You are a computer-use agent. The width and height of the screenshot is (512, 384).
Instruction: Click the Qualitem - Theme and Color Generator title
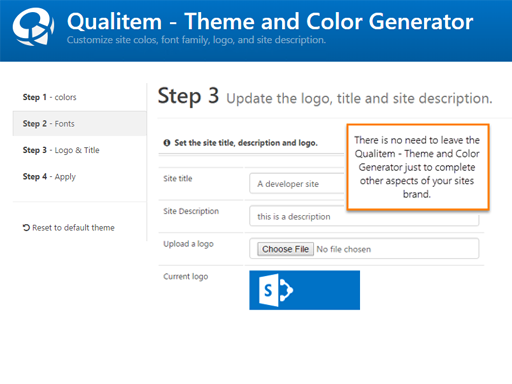click(x=270, y=21)
